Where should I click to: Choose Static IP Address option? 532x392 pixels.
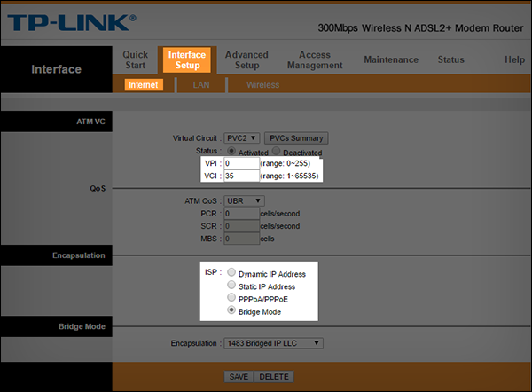coord(231,285)
